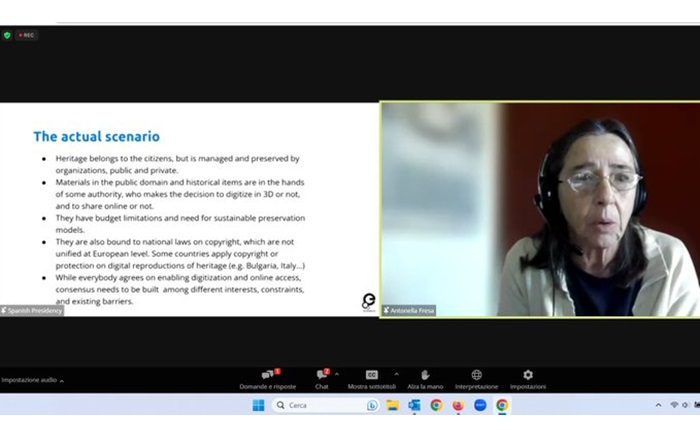This screenshot has height=430, width=700.
Task: Open the volume tray icon
Action: pyautogui.click(x=685, y=405)
